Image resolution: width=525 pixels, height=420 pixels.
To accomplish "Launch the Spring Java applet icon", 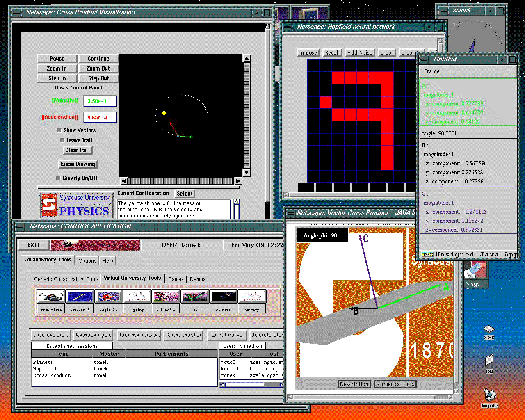I will [137, 297].
